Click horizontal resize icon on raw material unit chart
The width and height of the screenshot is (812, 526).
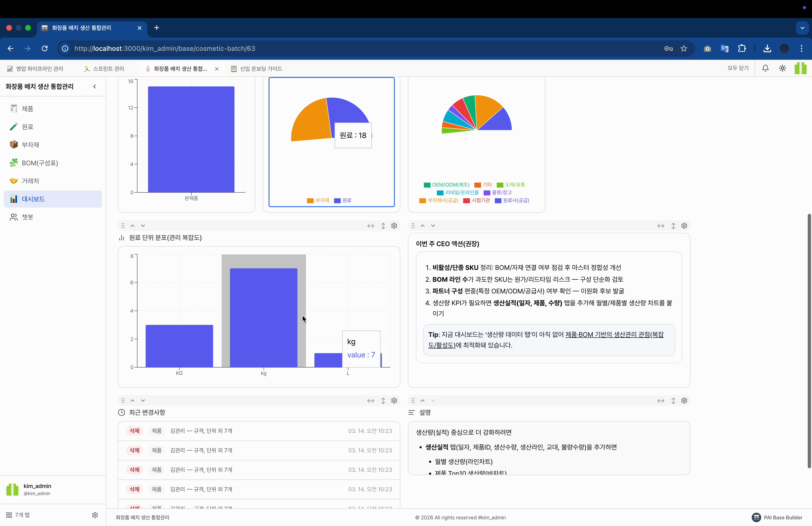[x=371, y=226]
